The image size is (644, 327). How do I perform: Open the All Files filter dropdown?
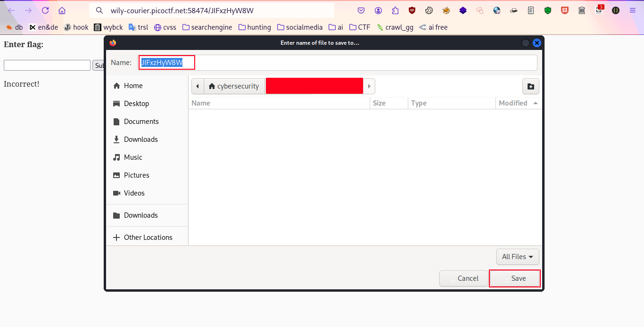pos(517,257)
